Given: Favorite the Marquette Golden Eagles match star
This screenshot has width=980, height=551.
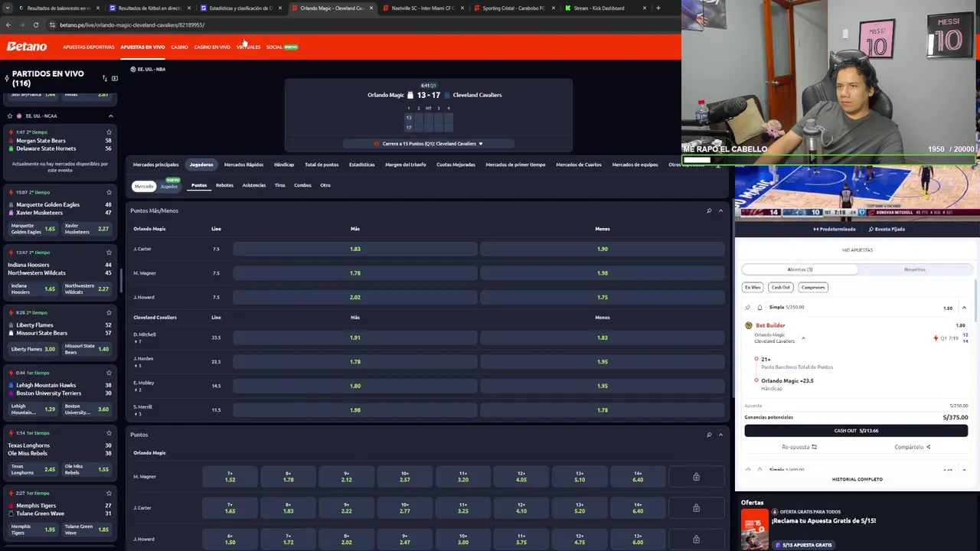Looking at the screenshot, I should (109, 192).
